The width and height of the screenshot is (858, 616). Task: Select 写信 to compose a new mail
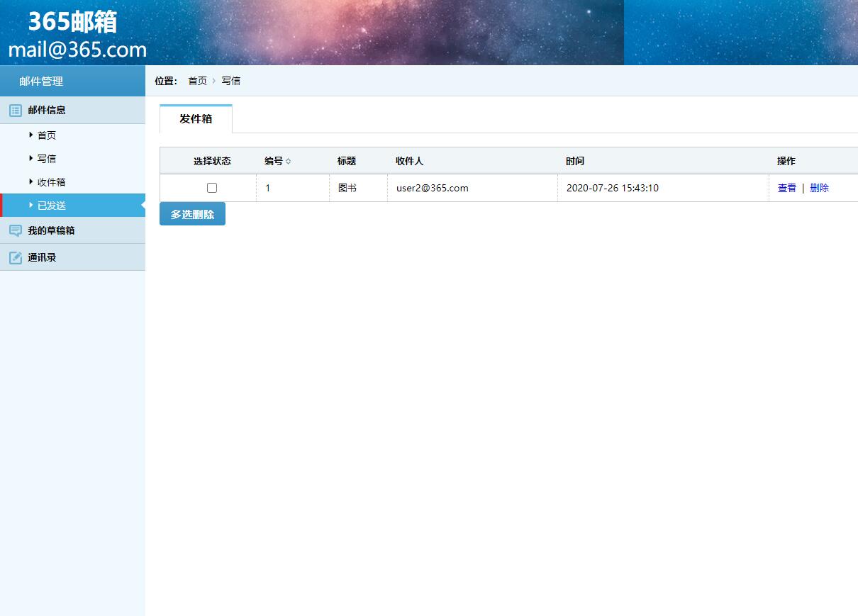coord(47,158)
